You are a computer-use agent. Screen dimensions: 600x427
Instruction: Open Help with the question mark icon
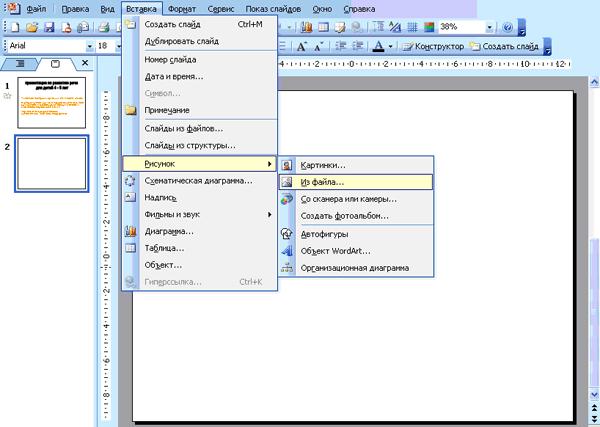tap(508, 27)
